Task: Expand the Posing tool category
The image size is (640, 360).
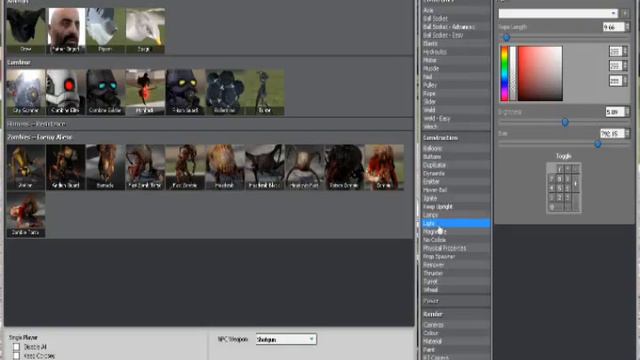Action: [x=456, y=301]
